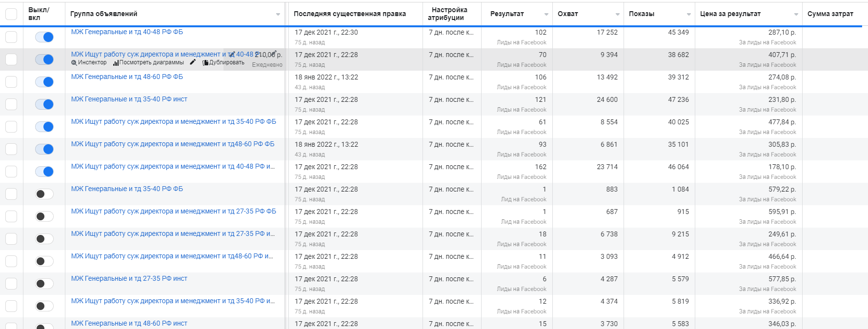Expand the Показы column dropdown arrow

coord(689,15)
